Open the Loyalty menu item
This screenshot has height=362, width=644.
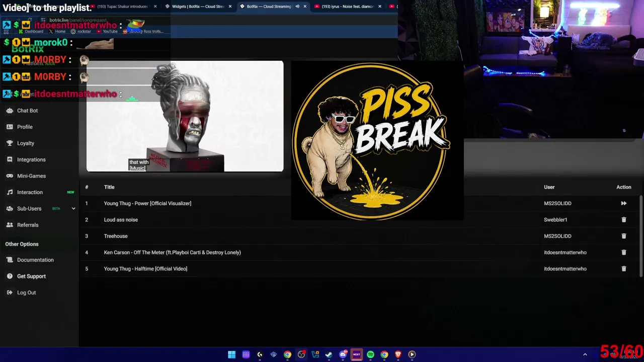click(26, 143)
